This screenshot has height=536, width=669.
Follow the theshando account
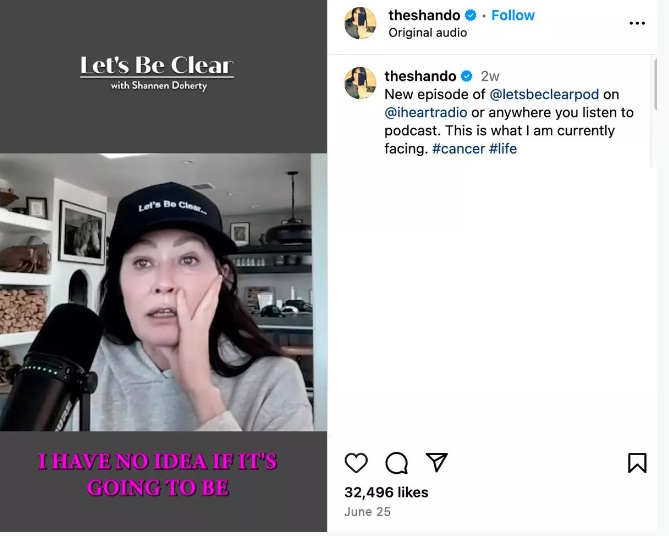point(513,15)
